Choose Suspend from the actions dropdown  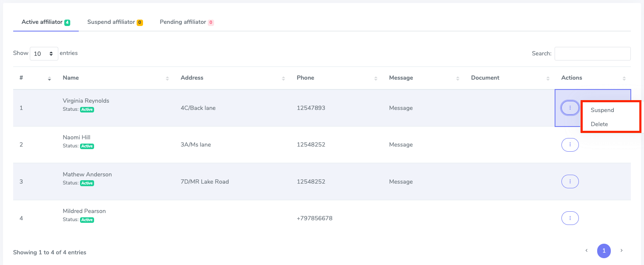[602, 110]
